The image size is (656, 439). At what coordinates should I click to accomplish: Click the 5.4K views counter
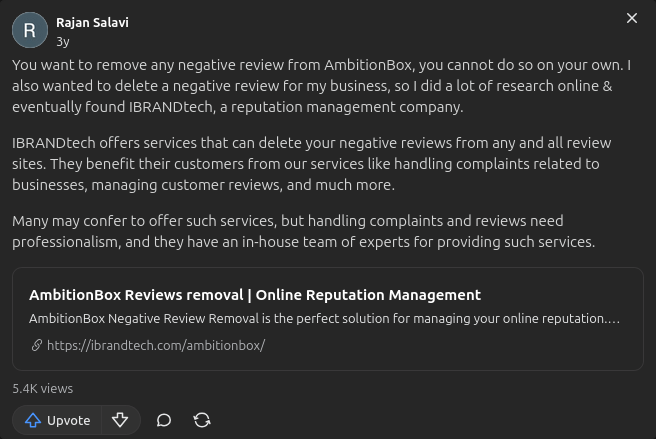pos(42,388)
